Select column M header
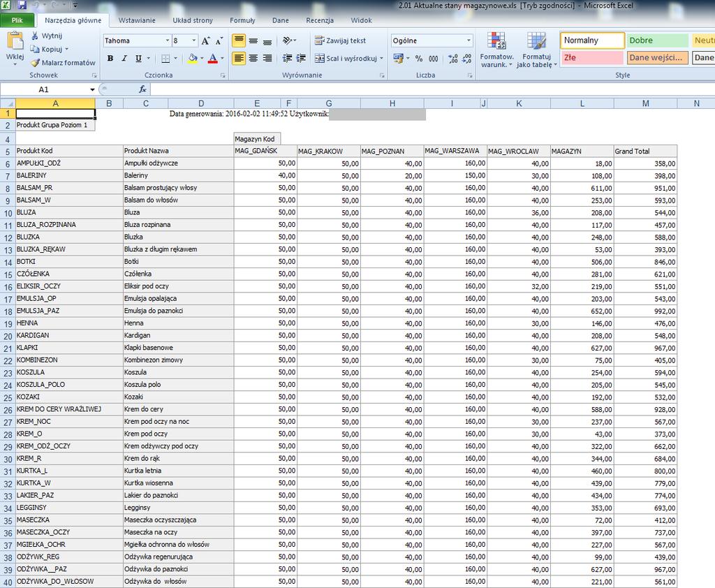Screen dimensions: 715x588 pos(645,103)
